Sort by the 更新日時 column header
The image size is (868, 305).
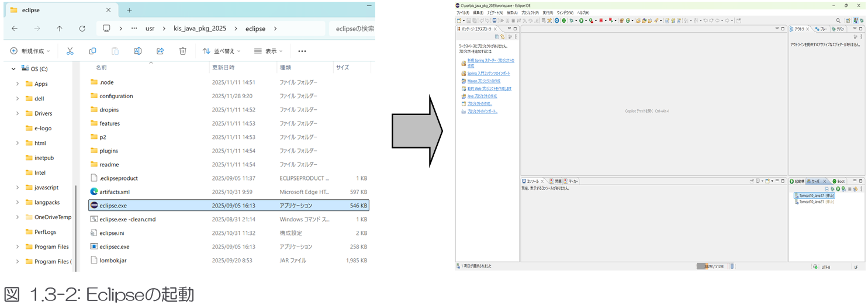click(223, 68)
